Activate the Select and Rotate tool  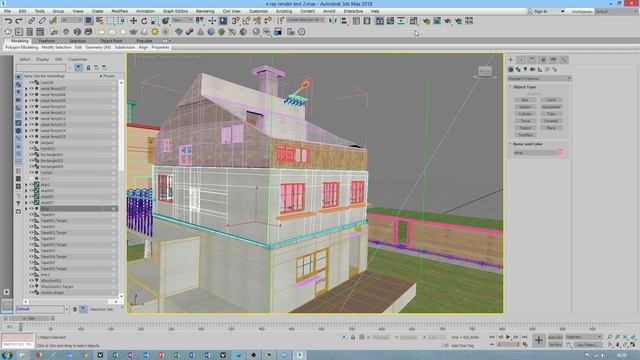point(144,21)
